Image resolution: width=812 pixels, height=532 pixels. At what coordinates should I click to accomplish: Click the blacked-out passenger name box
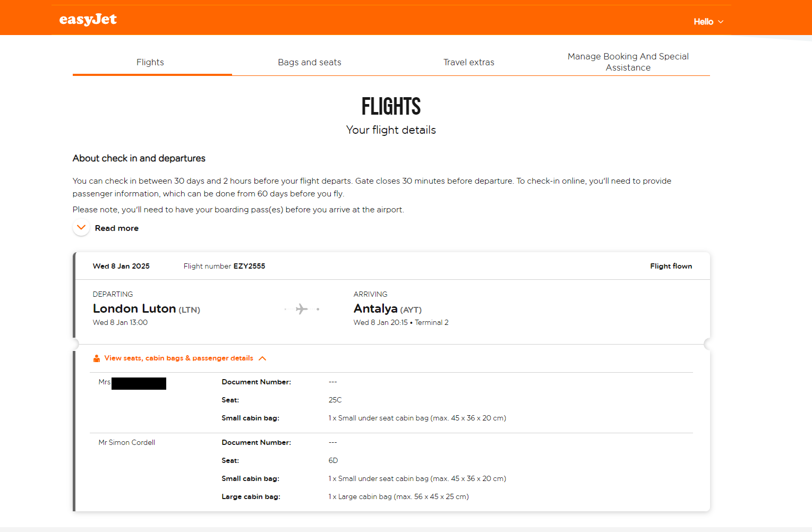139,383
